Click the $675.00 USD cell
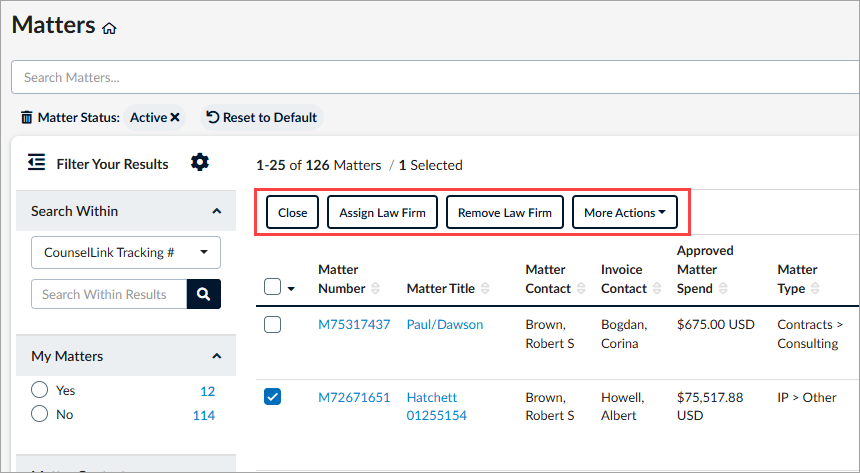This screenshot has height=473, width=860. (x=716, y=324)
